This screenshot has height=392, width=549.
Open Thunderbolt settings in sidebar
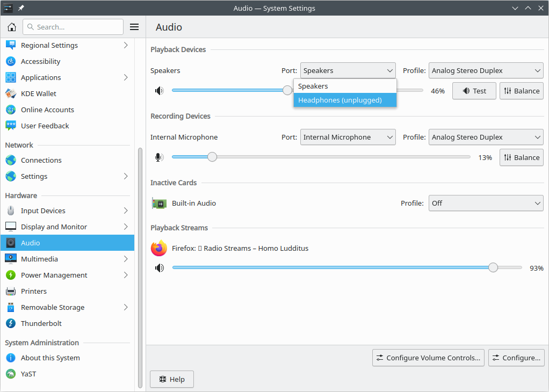coord(41,323)
